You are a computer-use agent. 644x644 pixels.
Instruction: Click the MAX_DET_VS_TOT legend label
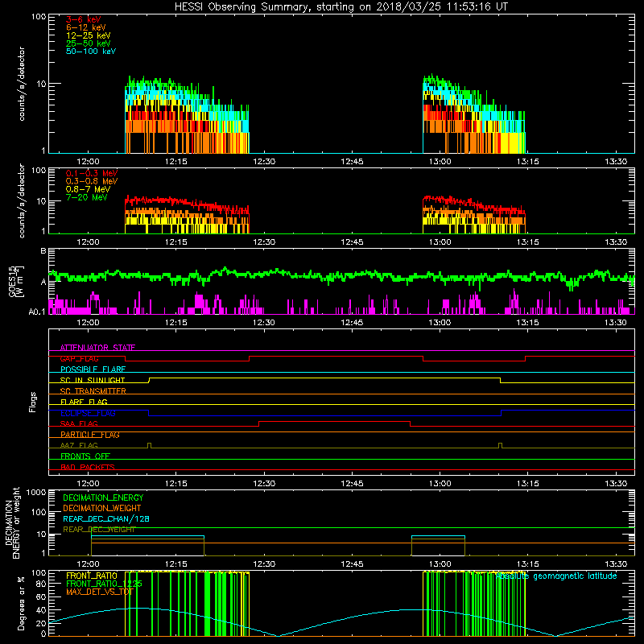[100, 592]
